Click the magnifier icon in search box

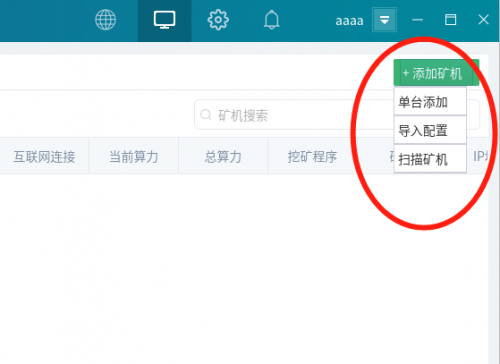(206, 115)
